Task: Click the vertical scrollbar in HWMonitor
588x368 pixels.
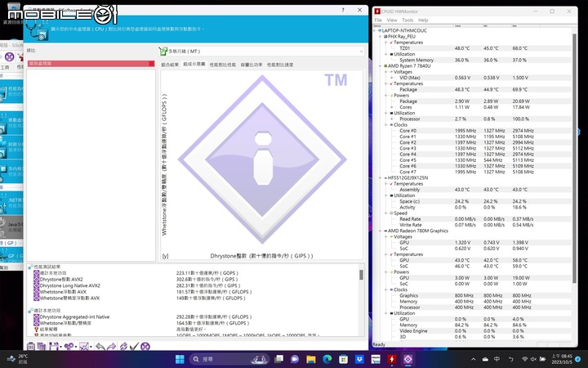Action: click(574, 158)
